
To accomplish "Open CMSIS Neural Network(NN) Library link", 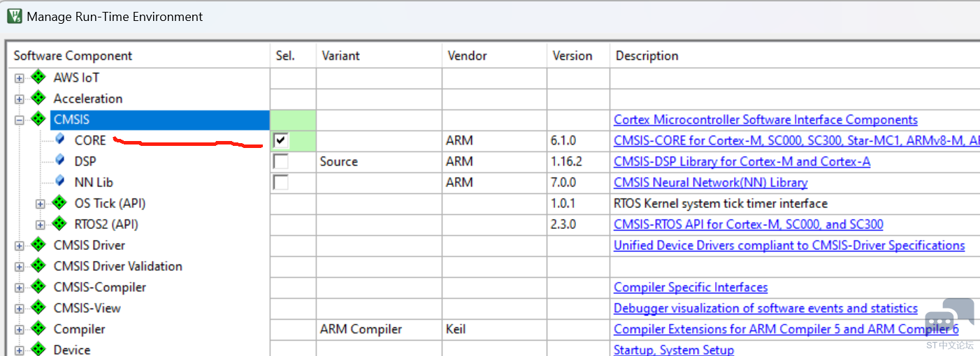I will (x=710, y=182).
